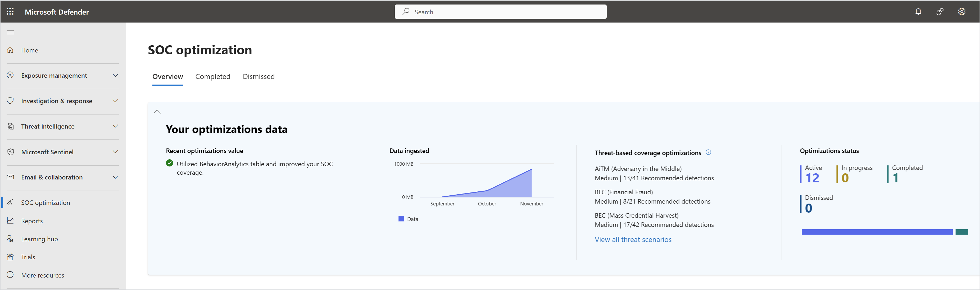Collapse navigation with the hamburger icon
980x290 pixels.
pyautogui.click(x=10, y=32)
